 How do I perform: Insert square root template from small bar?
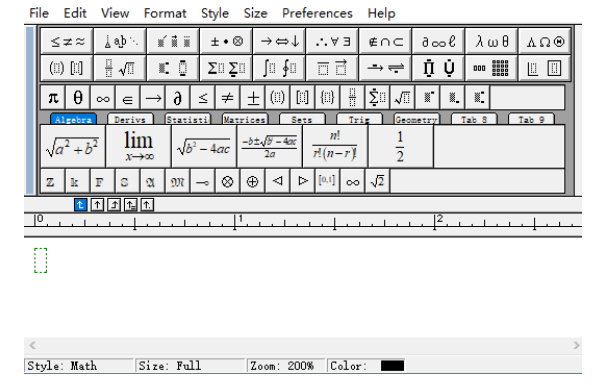pyautogui.click(x=403, y=98)
